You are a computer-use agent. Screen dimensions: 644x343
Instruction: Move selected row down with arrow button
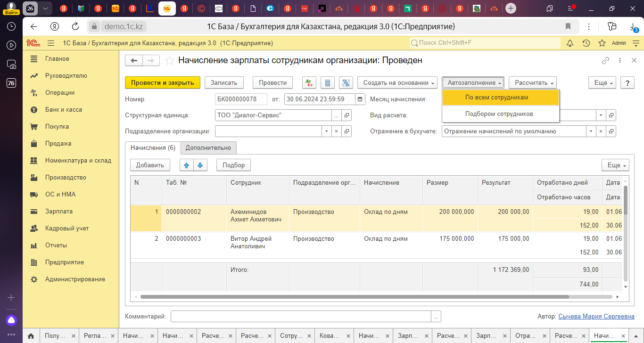pos(200,165)
